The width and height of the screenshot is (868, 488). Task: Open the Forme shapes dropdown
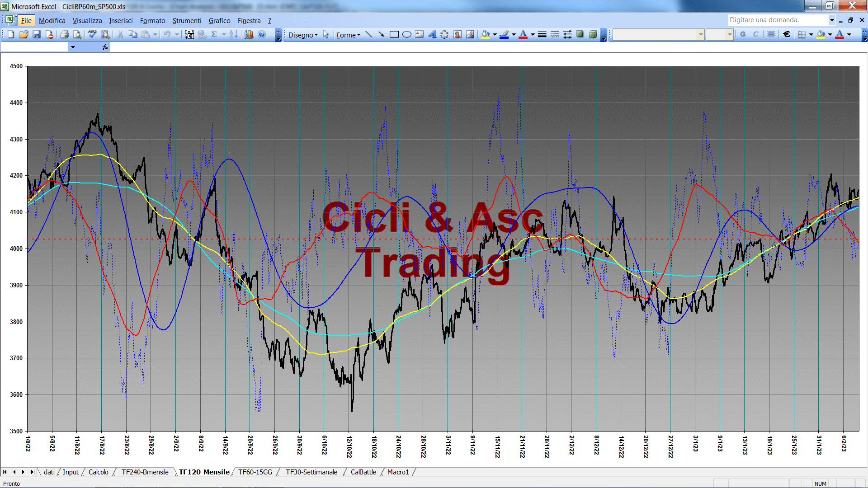point(348,35)
